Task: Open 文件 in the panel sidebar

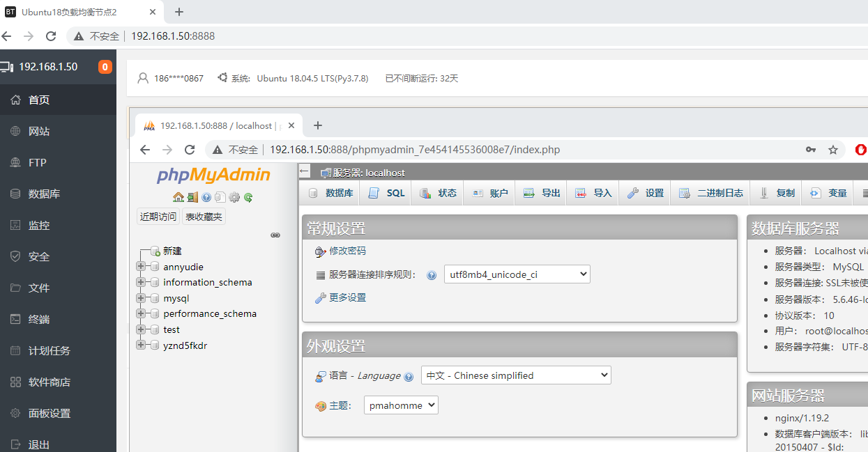Action: [58, 288]
